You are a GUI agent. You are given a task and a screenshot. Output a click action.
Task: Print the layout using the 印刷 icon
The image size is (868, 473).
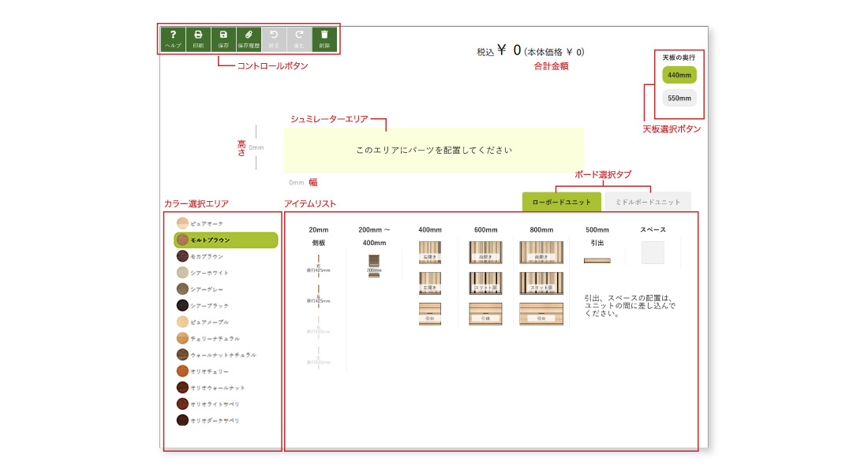198,39
